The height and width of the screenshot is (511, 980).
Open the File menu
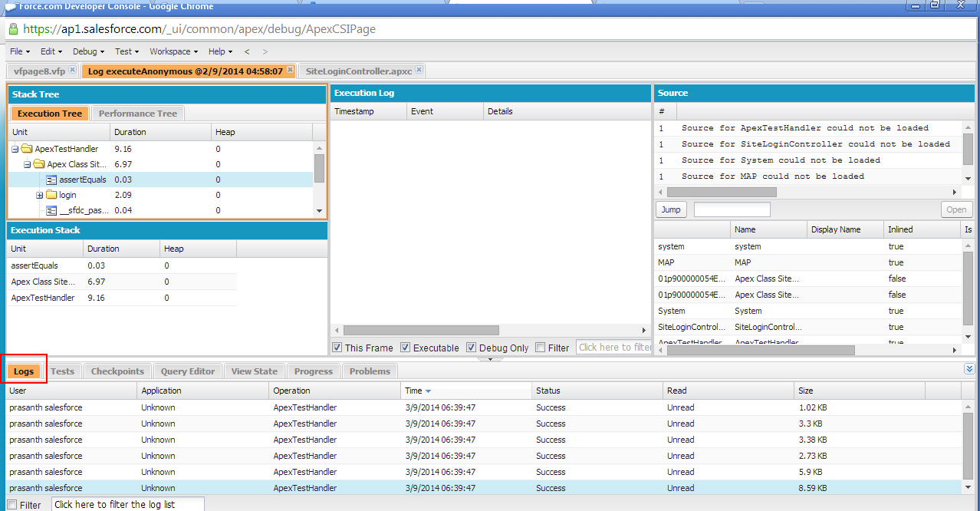point(20,51)
